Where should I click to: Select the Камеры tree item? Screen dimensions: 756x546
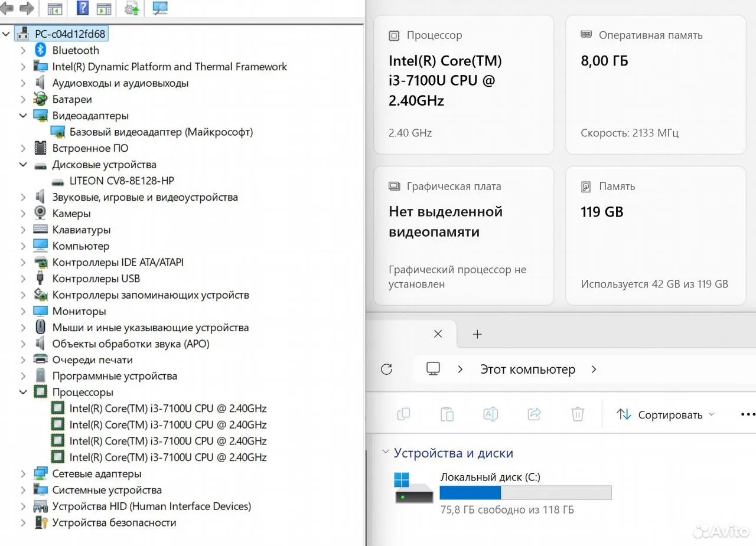point(71,214)
